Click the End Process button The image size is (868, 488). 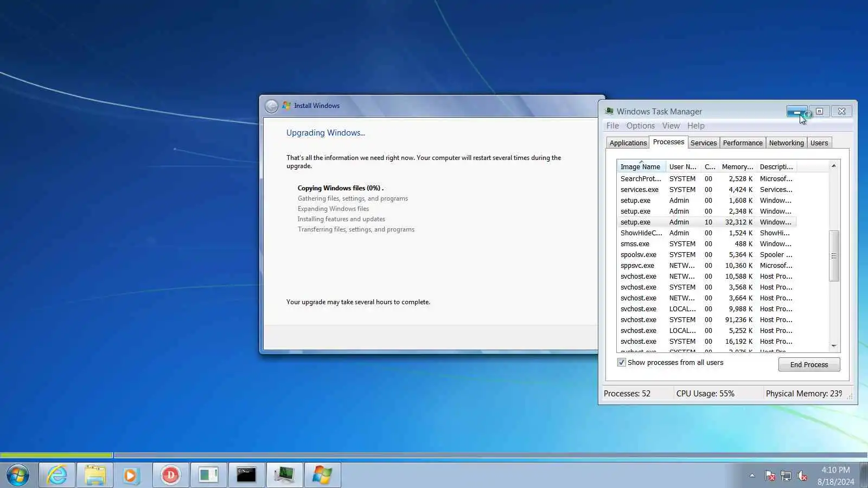point(809,364)
